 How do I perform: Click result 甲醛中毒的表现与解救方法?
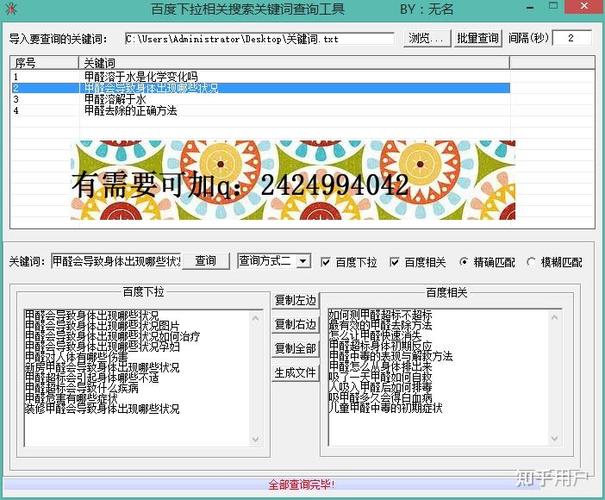point(390,356)
